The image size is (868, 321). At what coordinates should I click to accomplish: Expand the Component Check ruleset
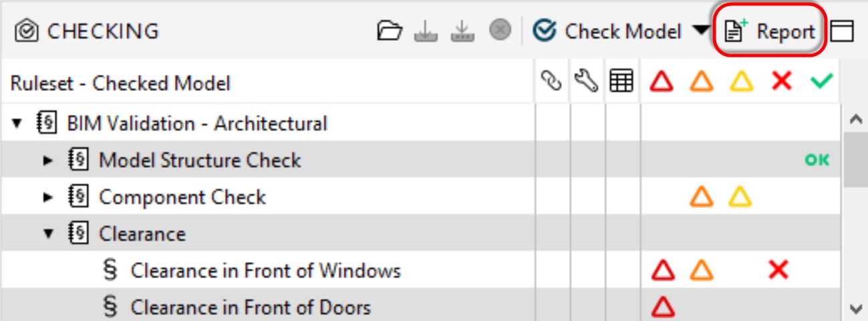click(48, 197)
